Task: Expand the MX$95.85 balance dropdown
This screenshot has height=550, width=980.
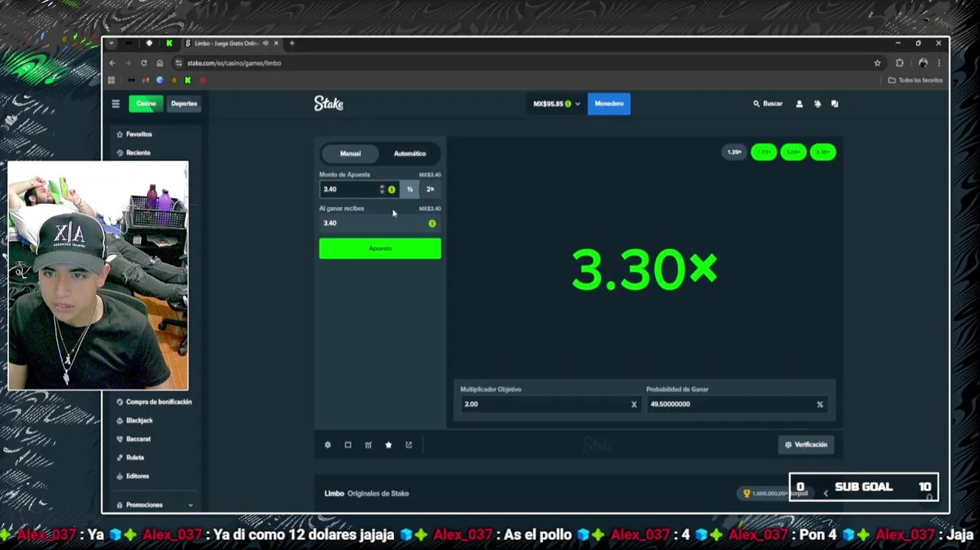Action: pos(556,104)
